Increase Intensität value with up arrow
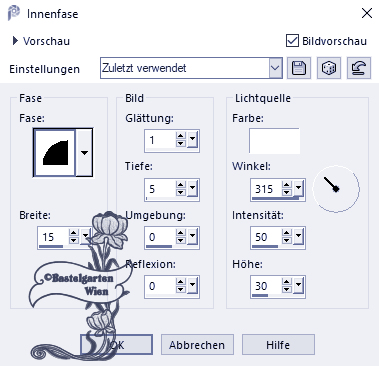This screenshot has width=379, height=366. click(x=287, y=233)
